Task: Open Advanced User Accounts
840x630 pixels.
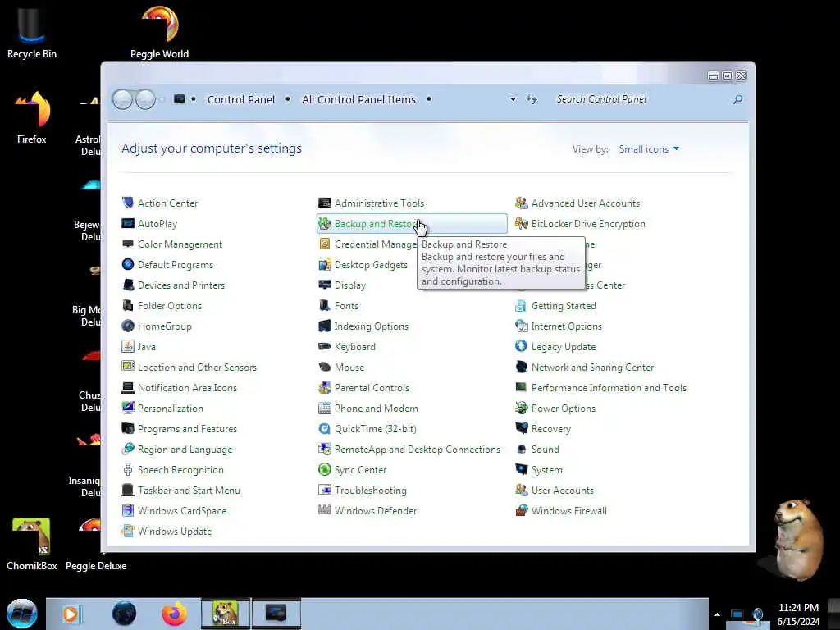Action: pos(586,203)
